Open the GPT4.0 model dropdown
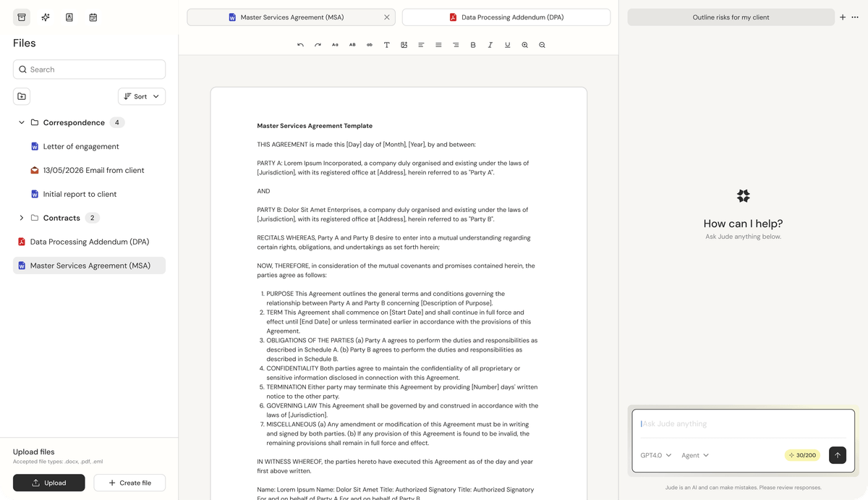The image size is (868, 500). (656, 455)
